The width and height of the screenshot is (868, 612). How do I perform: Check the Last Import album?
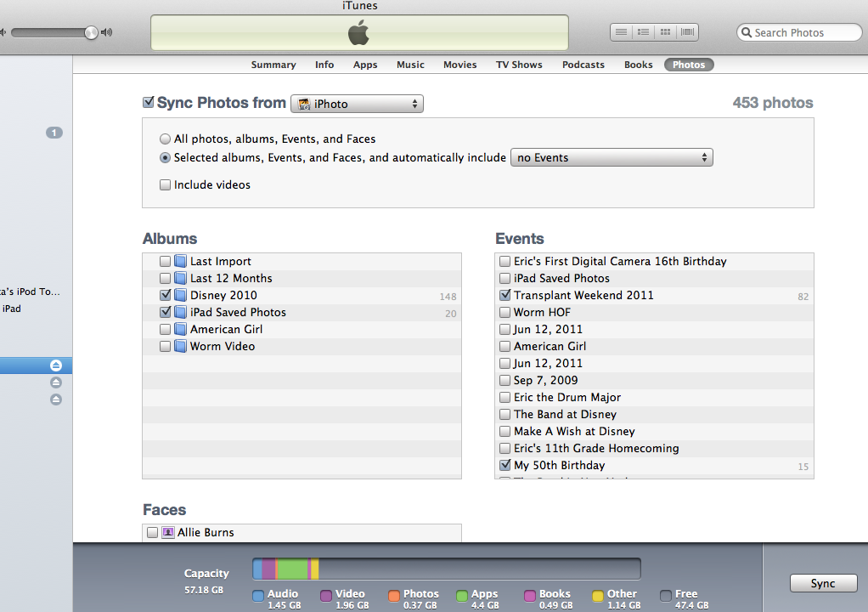click(x=165, y=261)
